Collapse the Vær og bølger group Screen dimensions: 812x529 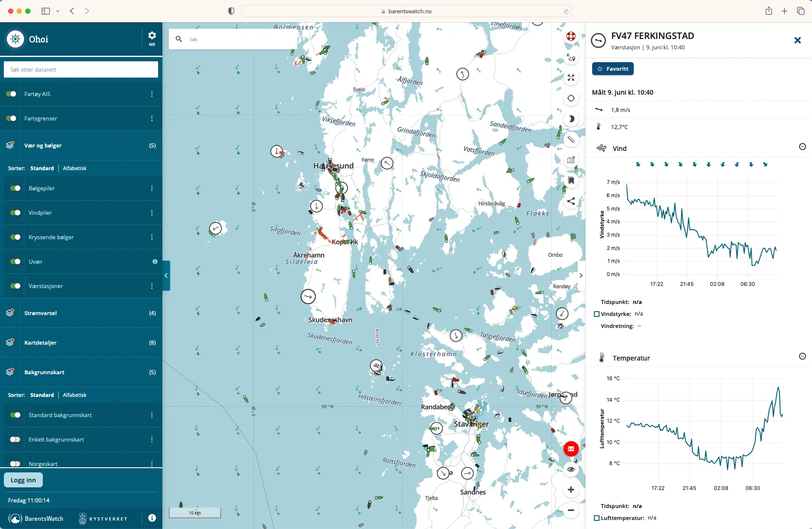tap(43, 146)
